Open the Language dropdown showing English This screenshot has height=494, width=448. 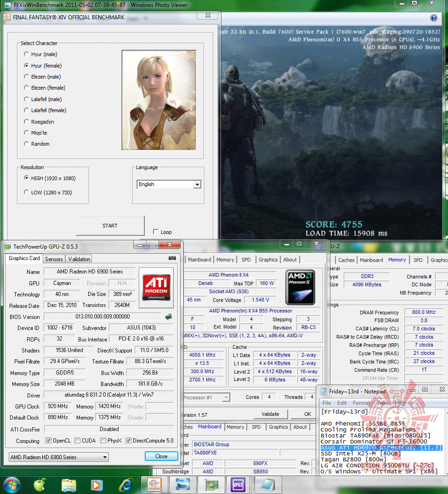(x=169, y=184)
